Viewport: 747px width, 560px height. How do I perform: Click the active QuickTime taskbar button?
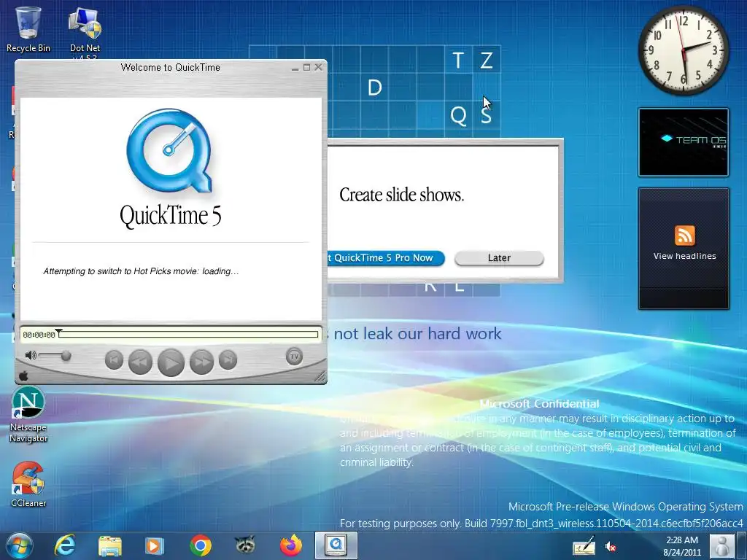[336, 545]
